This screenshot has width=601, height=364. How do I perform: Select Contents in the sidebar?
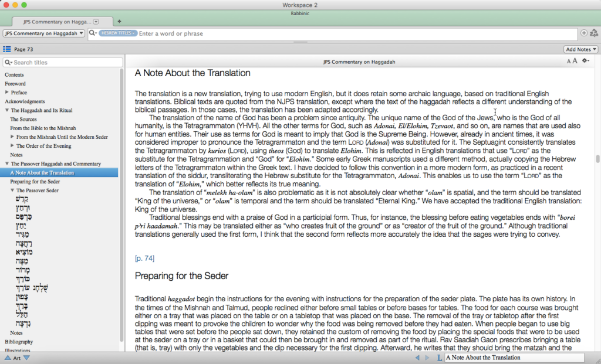click(x=14, y=74)
